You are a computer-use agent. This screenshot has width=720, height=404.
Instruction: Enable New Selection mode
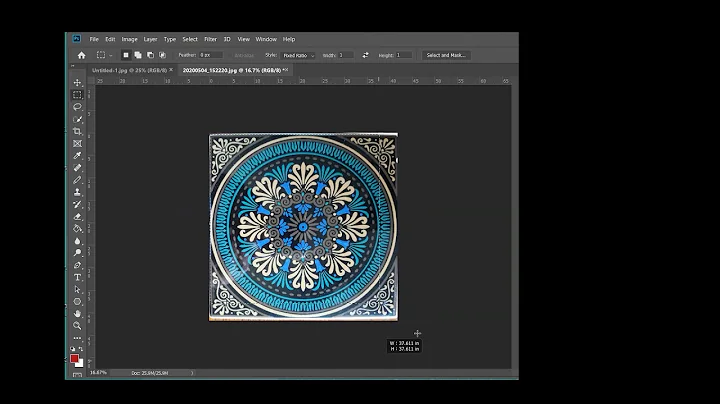point(126,55)
